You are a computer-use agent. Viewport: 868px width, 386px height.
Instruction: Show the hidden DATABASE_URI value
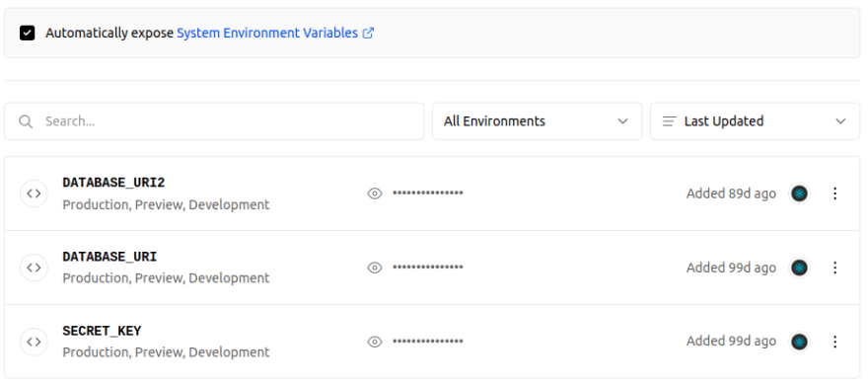tap(375, 268)
